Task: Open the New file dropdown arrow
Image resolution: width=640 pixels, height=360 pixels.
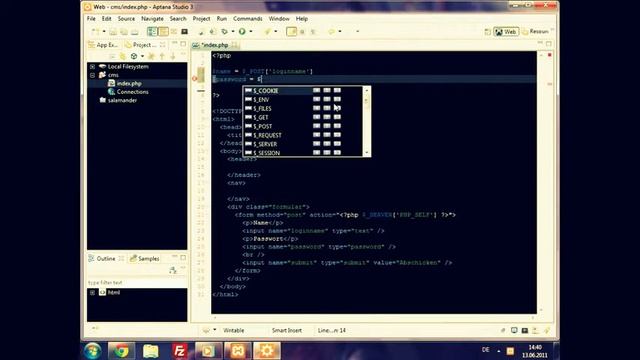Action: click(104, 31)
